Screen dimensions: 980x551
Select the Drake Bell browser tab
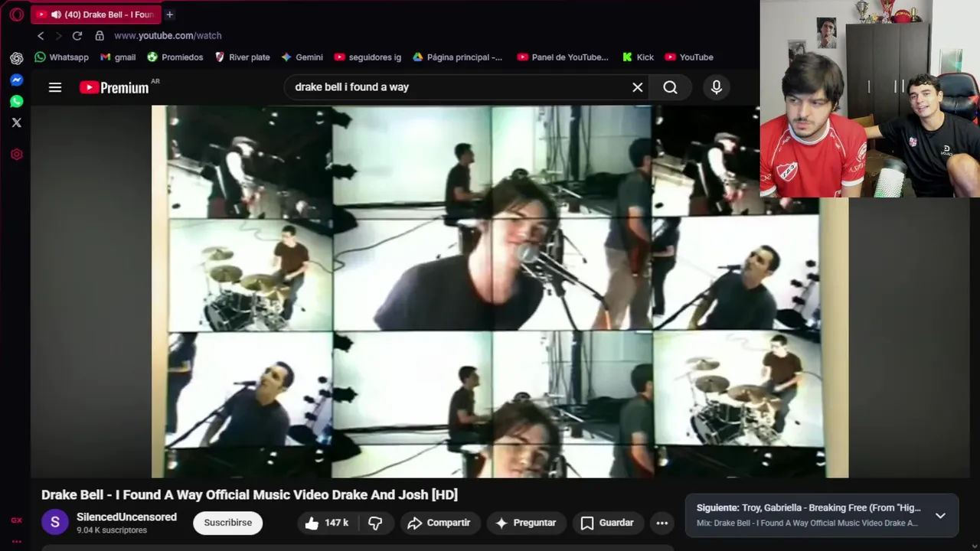point(96,15)
